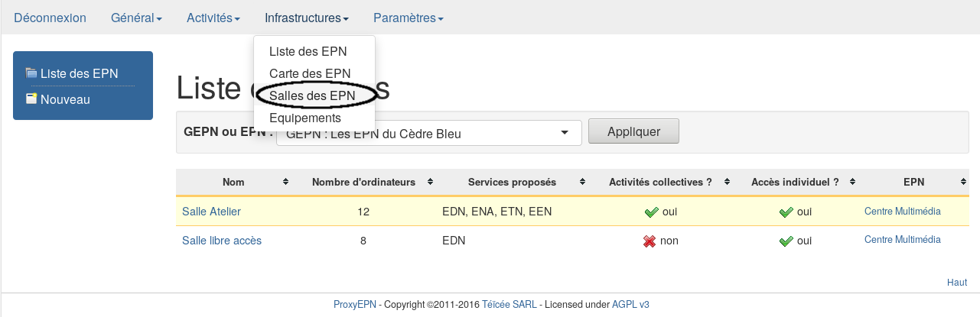Select Equipements in Infrastructures menu

305,118
